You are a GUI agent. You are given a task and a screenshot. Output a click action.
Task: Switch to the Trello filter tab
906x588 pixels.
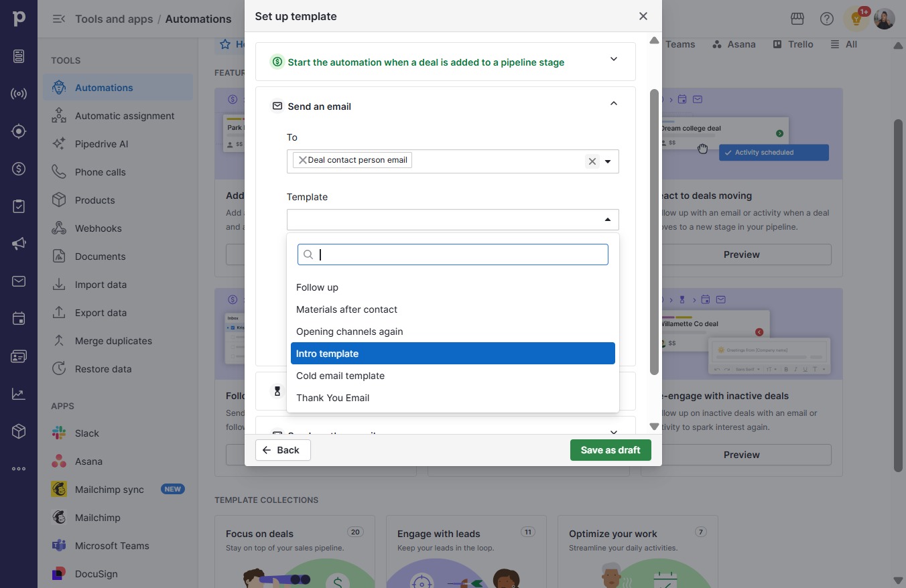point(793,44)
